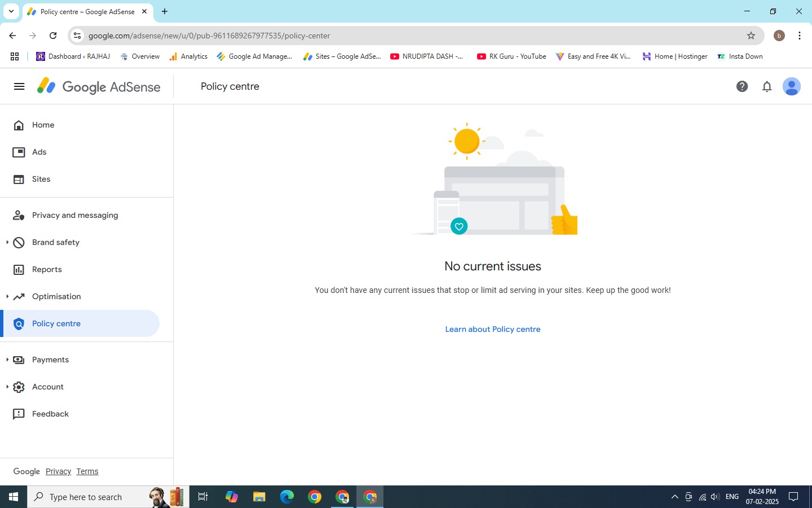
Task: Bookmark this page with the star icon
Action: [751, 36]
